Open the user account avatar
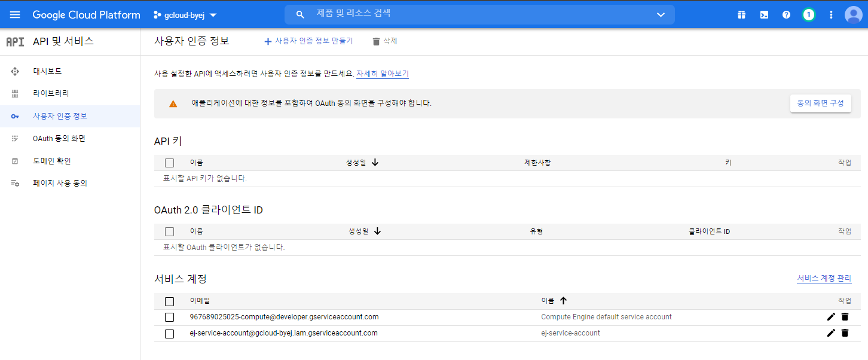 853,15
